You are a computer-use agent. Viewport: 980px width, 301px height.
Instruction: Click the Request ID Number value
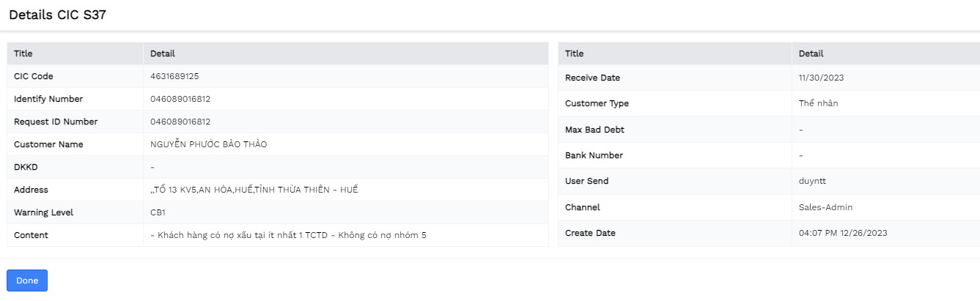coord(180,122)
